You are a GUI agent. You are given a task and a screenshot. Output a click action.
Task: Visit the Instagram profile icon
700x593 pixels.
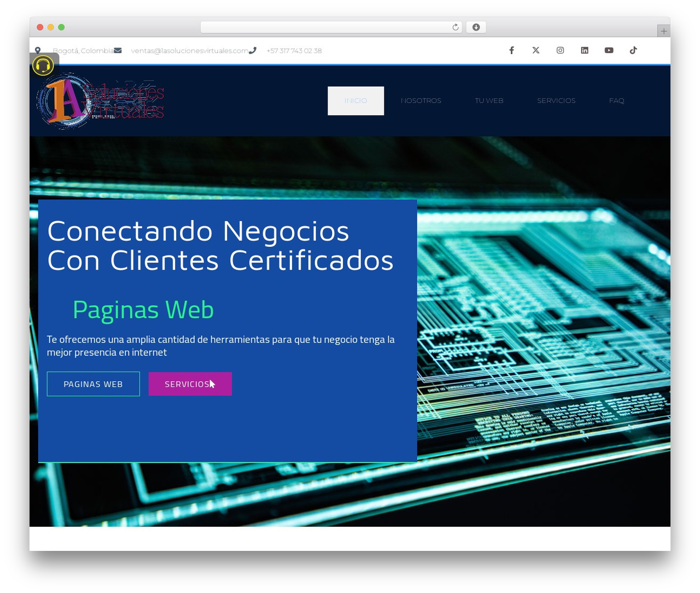561,50
